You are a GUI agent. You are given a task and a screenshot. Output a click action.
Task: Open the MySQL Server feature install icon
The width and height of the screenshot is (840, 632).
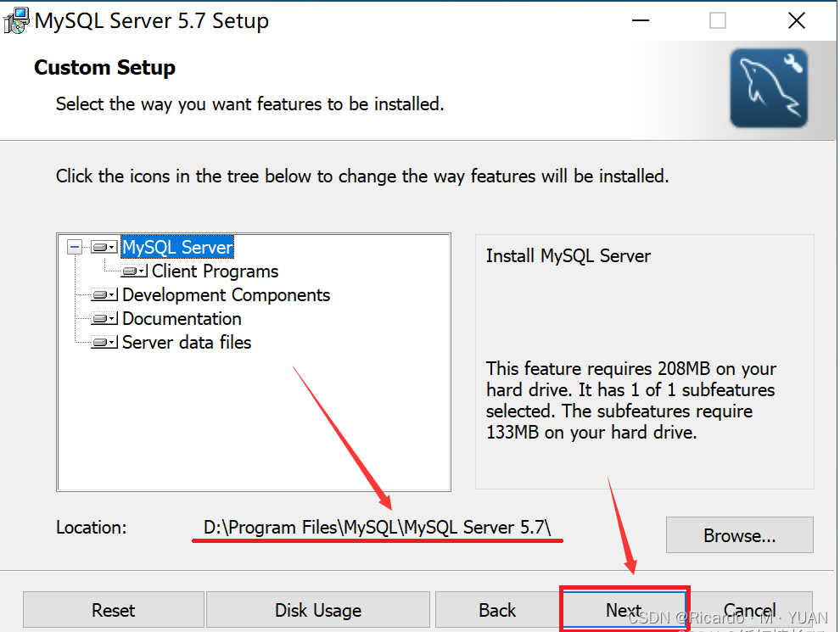tap(101, 247)
